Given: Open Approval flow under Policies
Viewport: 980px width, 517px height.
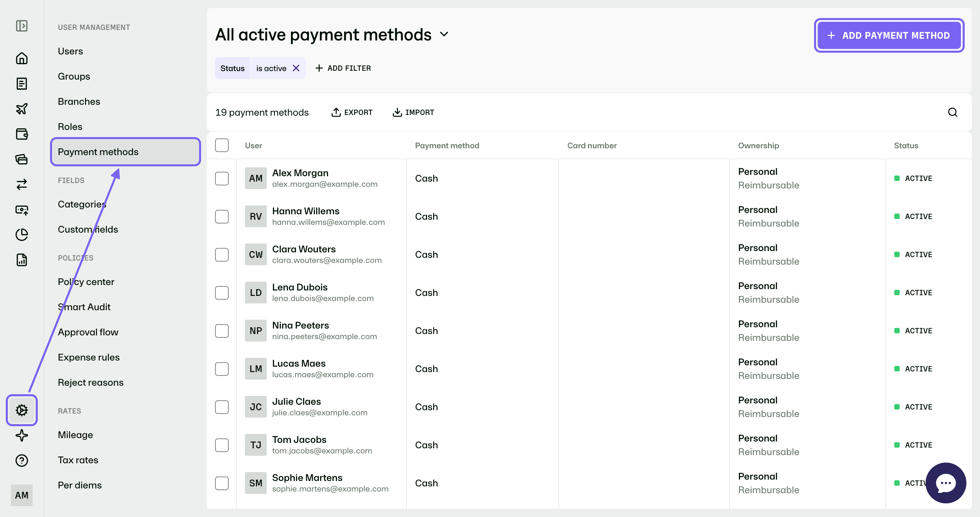Looking at the screenshot, I should coord(88,332).
